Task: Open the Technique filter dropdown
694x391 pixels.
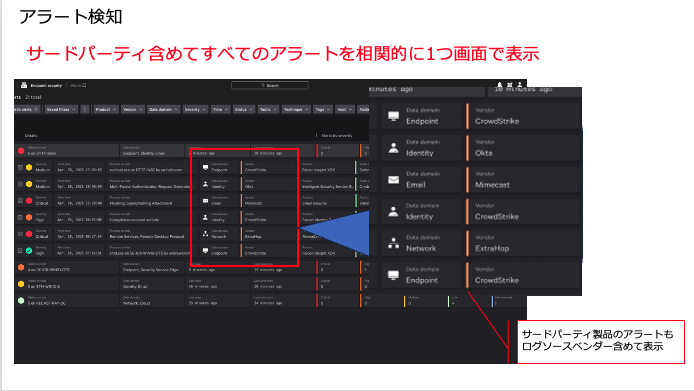Action: (296, 109)
